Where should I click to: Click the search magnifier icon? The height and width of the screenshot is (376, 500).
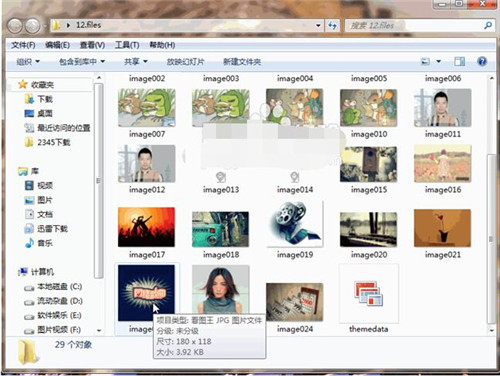(488, 25)
